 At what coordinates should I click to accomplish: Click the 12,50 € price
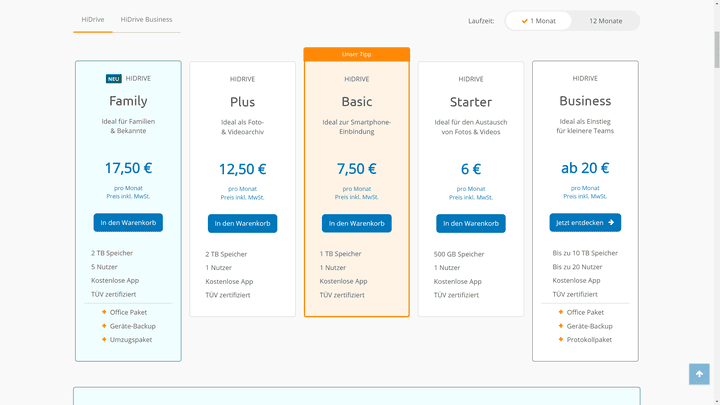(x=242, y=169)
